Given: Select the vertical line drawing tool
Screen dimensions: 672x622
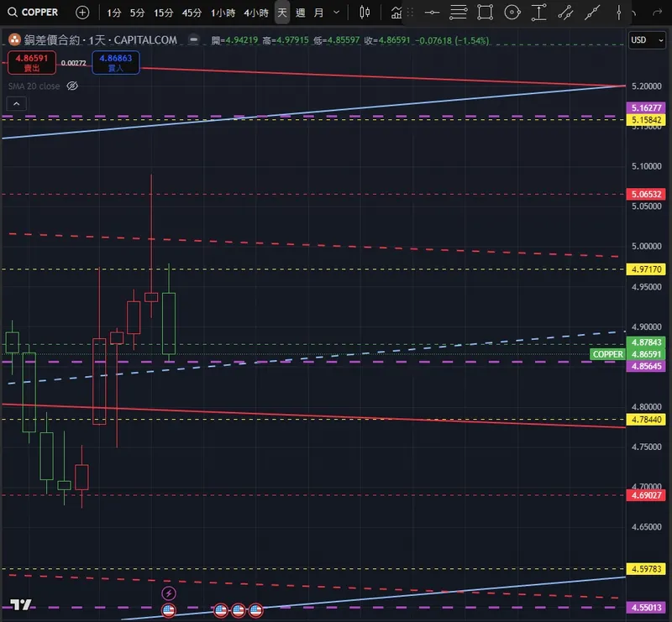Looking at the screenshot, I should coord(618,13).
